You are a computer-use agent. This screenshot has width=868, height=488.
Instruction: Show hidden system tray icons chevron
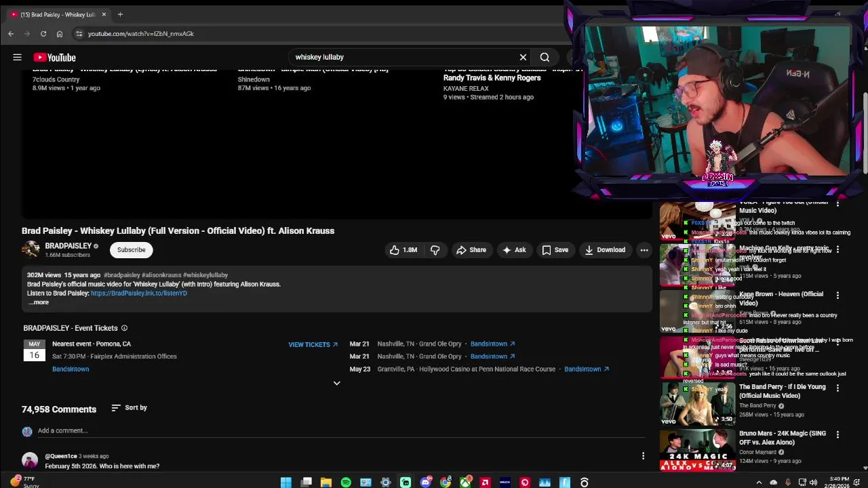[759, 483]
